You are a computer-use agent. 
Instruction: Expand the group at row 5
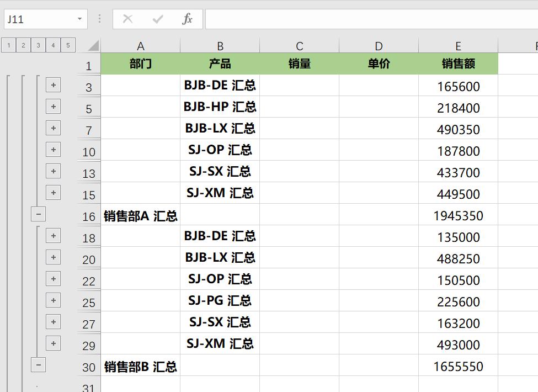click(x=53, y=107)
